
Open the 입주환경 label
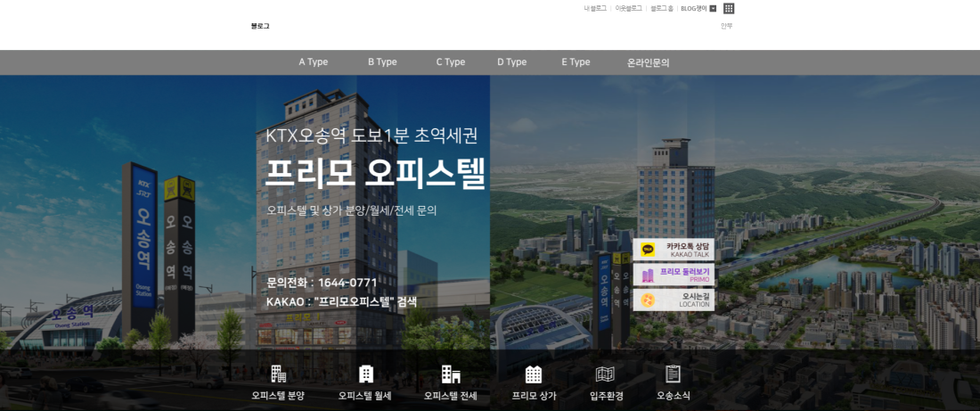[606, 396]
